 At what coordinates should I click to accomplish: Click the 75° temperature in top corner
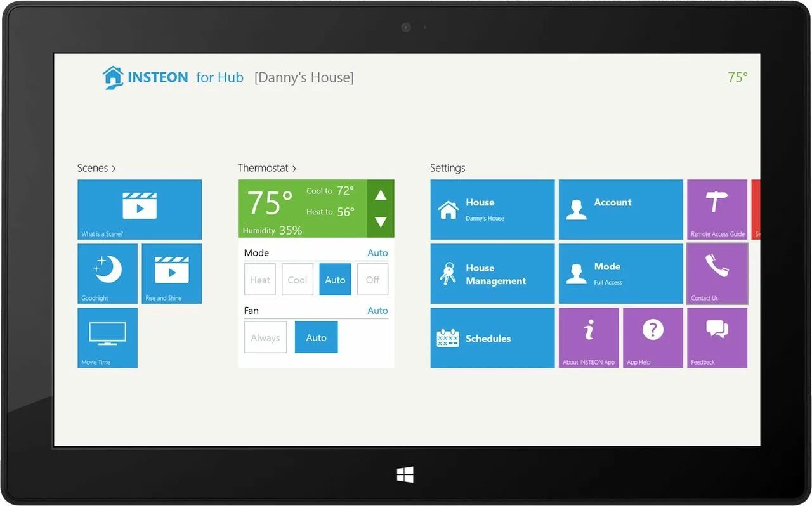(738, 77)
